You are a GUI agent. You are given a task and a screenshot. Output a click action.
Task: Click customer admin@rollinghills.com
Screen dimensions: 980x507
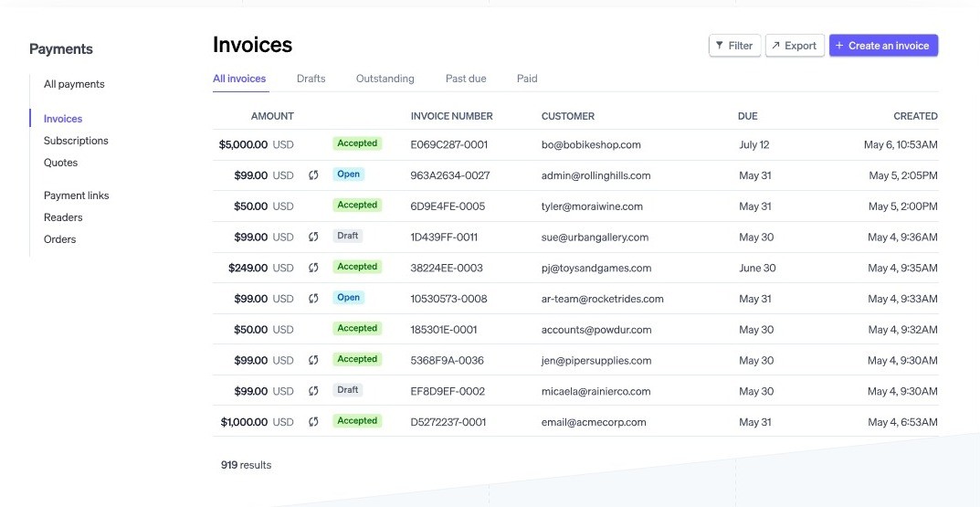(596, 175)
